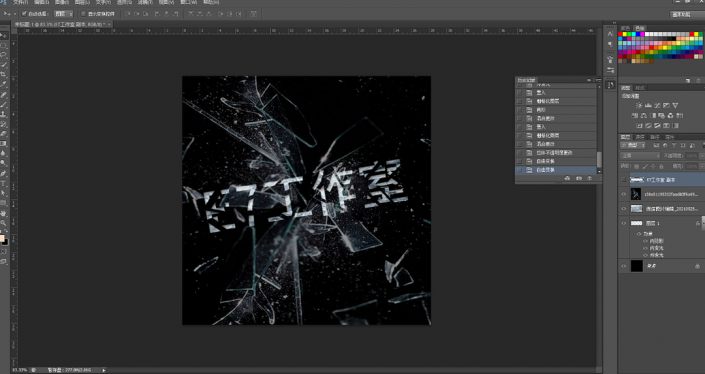Open the 文字 menu
The image size is (705, 374).
(103, 2)
